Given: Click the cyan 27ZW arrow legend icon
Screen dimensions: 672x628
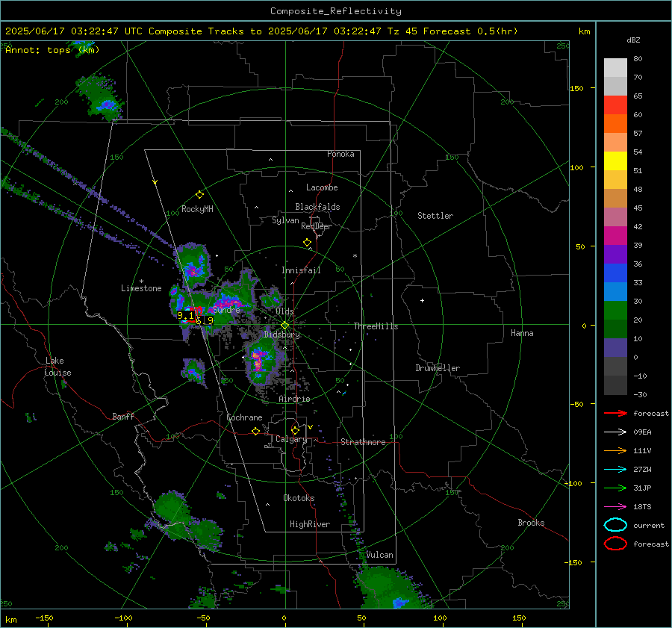Looking at the screenshot, I should coord(615,470).
